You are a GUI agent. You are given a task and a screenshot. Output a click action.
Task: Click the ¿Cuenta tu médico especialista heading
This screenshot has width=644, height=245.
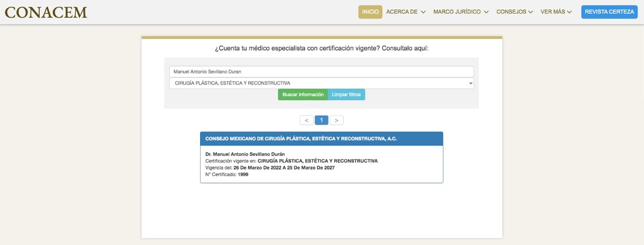(322, 48)
